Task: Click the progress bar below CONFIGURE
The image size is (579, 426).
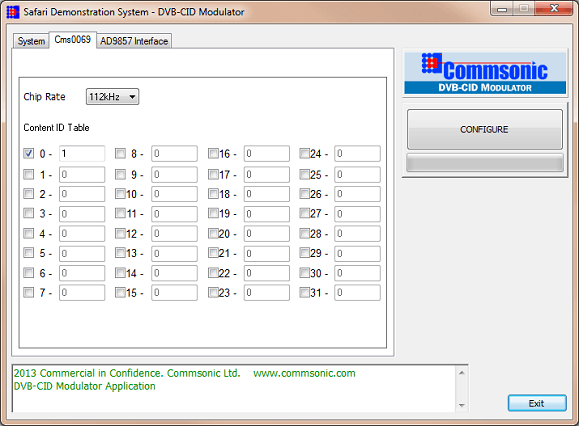Action: coord(485,163)
